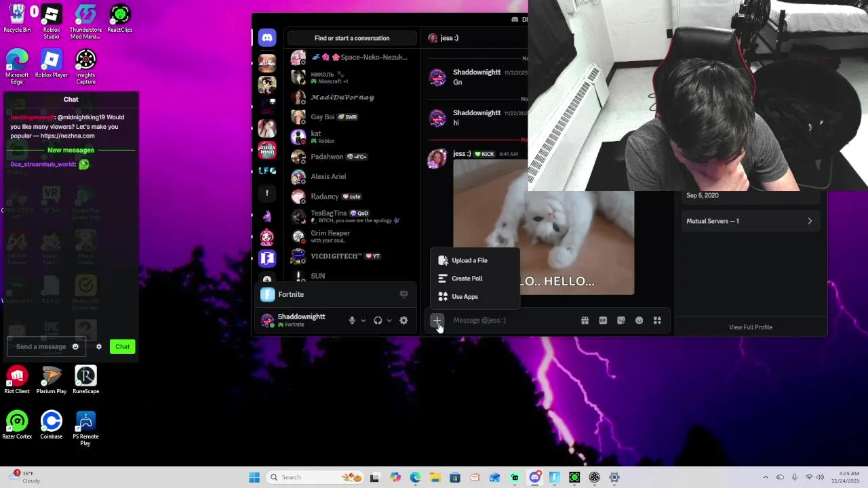The height and width of the screenshot is (488, 868).
Task: Expand Mutual Servers section
Action: pos(749,221)
